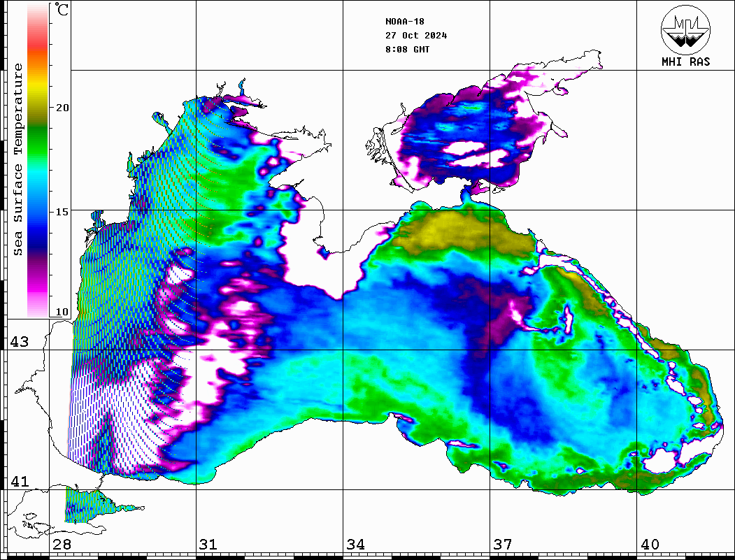Click the '°C' unit label
Screen dimensions: 735x560
coord(62,9)
